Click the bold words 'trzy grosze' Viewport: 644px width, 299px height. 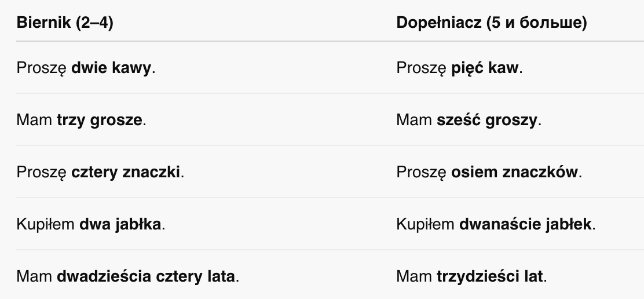[x=100, y=120]
